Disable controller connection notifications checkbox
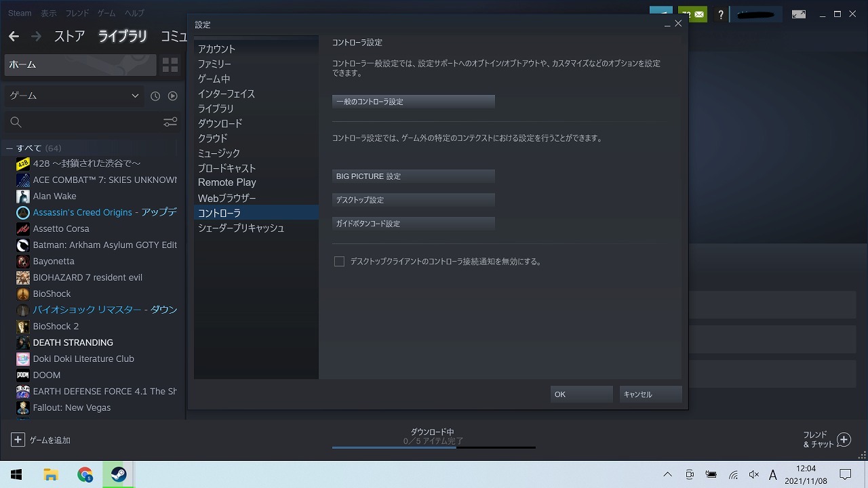The width and height of the screenshot is (868, 488). pyautogui.click(x=339, y=261)
